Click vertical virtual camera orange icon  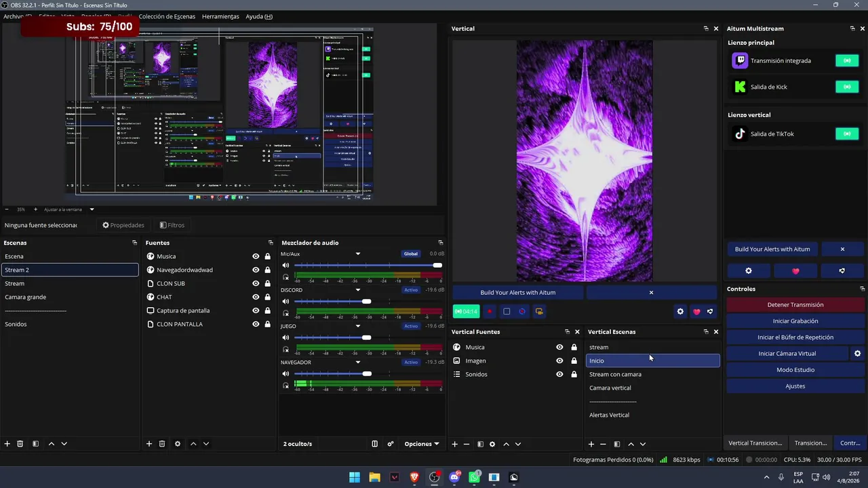pyautogui.click(x=539, y=312)
